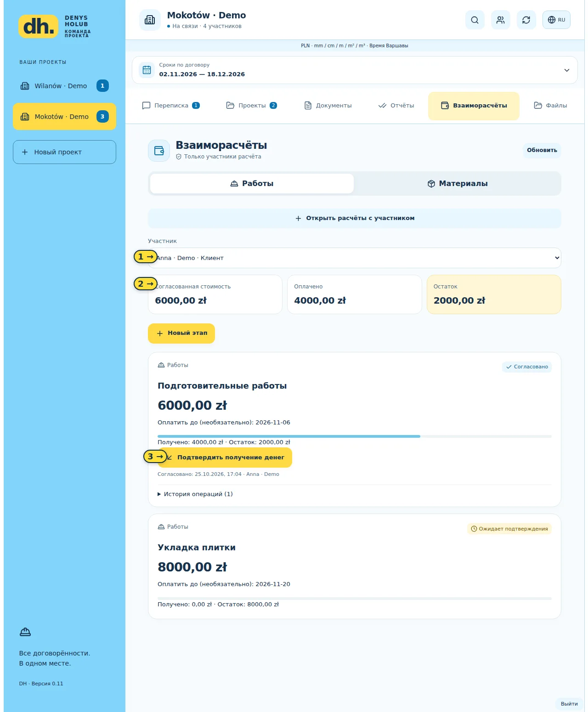Click the helmet icon on Работы toggle
The image size is (588, 712).
(234, 184)
